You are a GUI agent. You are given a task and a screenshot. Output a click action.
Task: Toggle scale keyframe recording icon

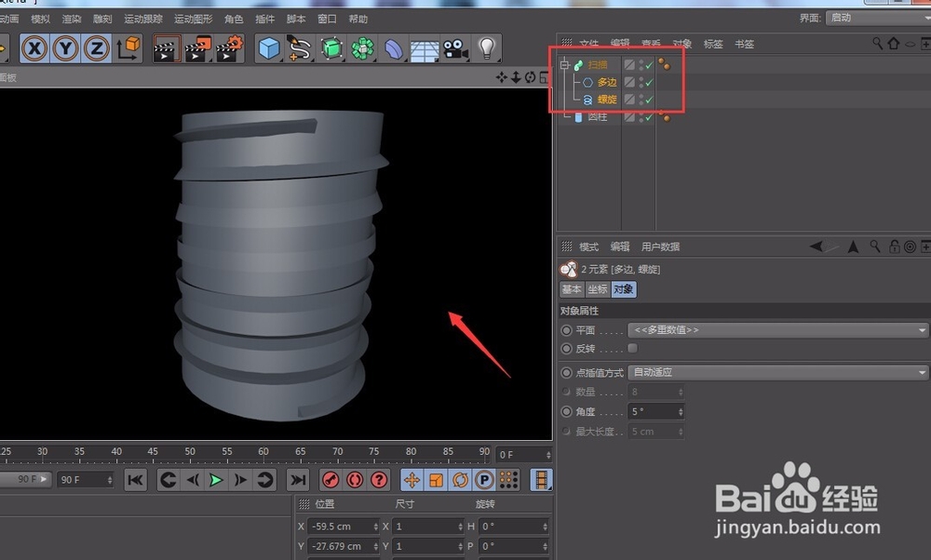coord(436,479)
